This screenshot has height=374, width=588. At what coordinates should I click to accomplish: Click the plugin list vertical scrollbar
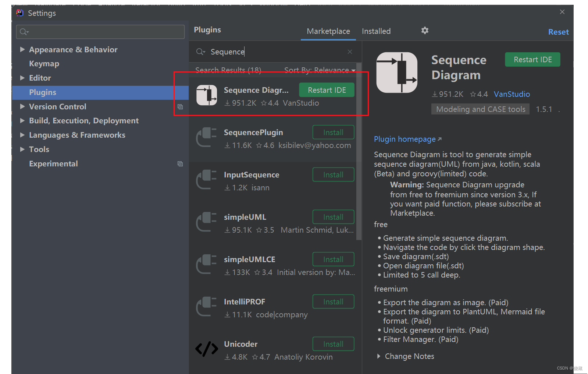tap(359, 152)
